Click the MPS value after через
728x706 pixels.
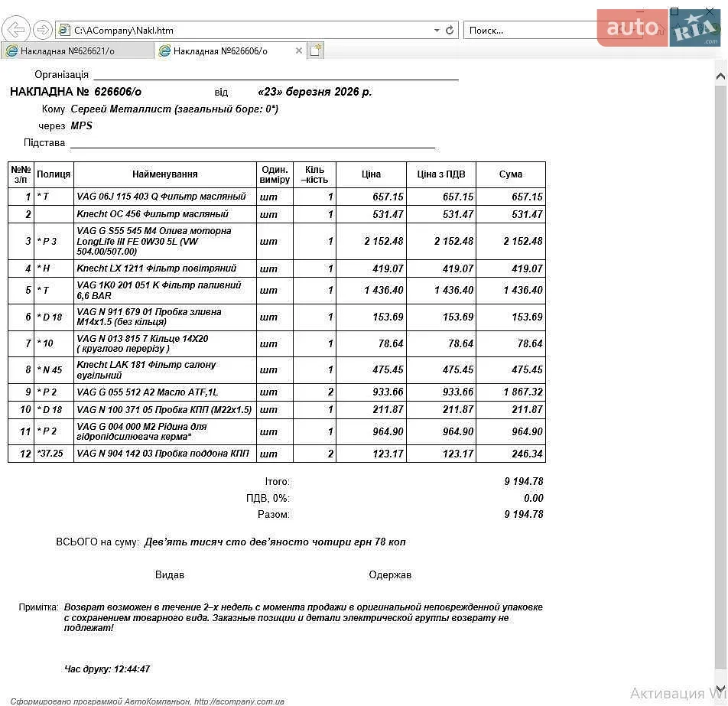point(81,125)
